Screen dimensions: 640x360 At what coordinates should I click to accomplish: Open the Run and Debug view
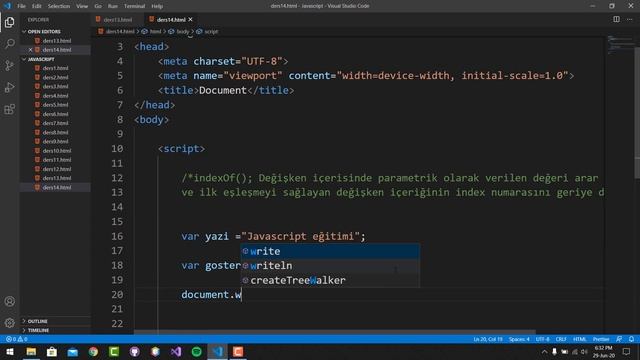click(x=9, y=87)
